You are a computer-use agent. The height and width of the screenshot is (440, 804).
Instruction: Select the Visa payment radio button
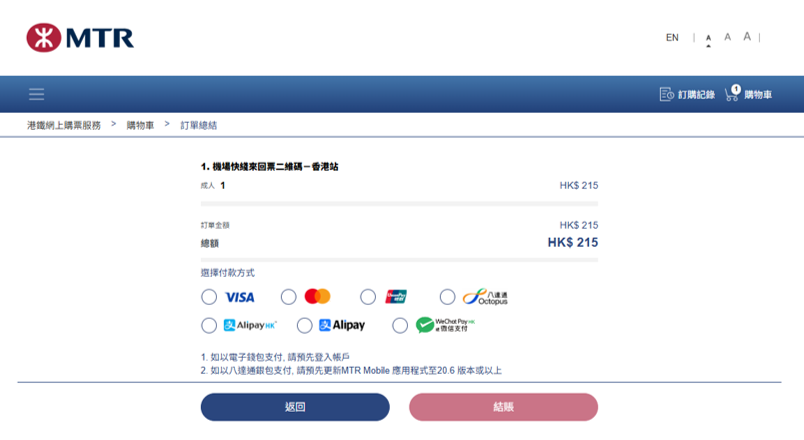pyautogui.click(x=209, y=297)
